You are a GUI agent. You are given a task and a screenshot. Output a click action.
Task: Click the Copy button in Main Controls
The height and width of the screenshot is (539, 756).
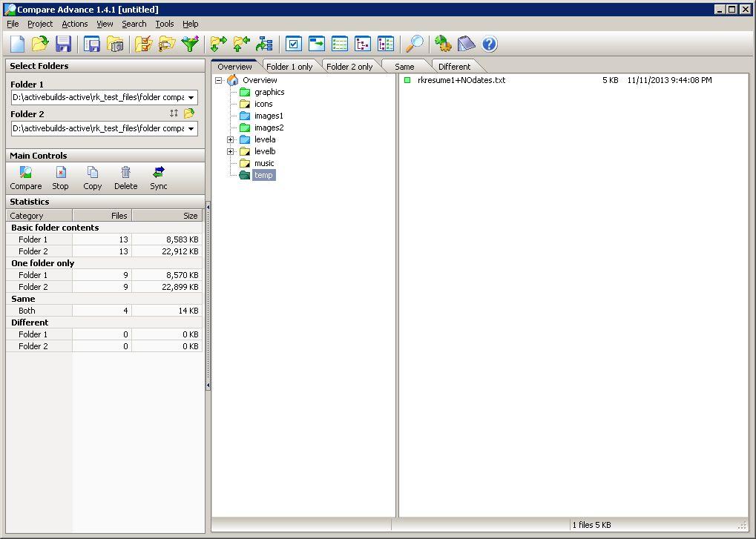[x=93, y=178]
